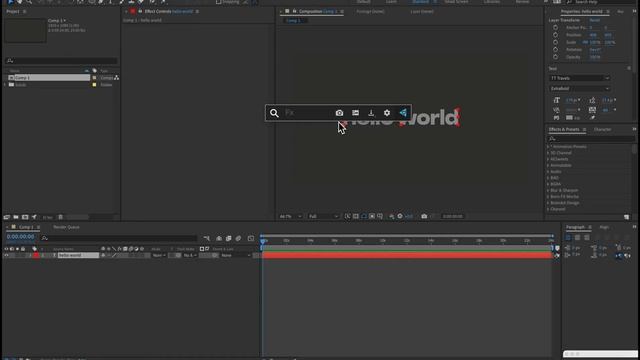The width and height of the screenshot is (640, 360).
Task: Expand the Solids folder in Project panel
Action: tap(5, 85)
